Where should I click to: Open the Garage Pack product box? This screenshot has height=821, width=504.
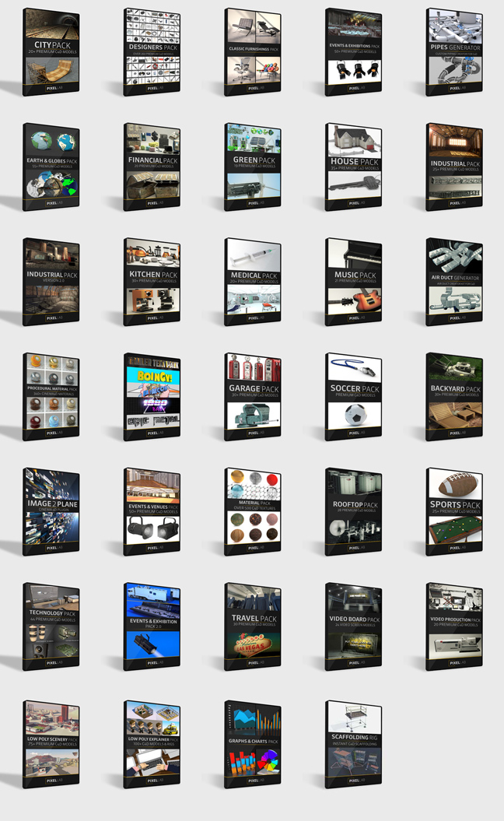point(253,395)
